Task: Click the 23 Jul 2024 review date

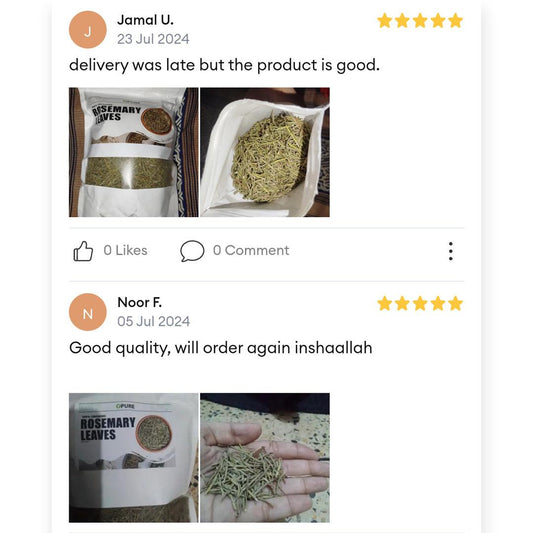Action: point(153,39)
